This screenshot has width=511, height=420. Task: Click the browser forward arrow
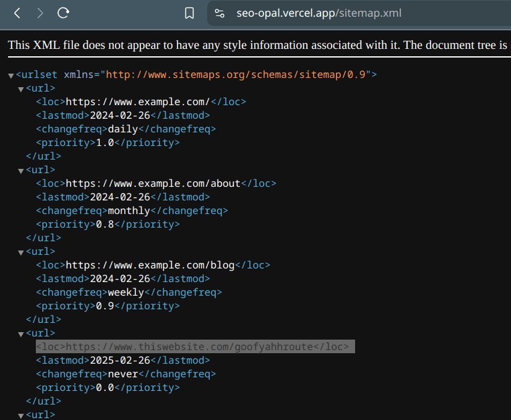click(40, 13)
